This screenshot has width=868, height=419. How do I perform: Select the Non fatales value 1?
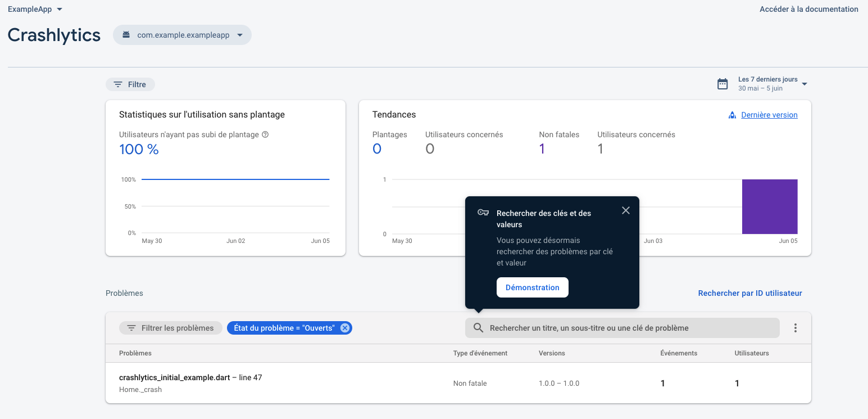click(x=542, y=148)
